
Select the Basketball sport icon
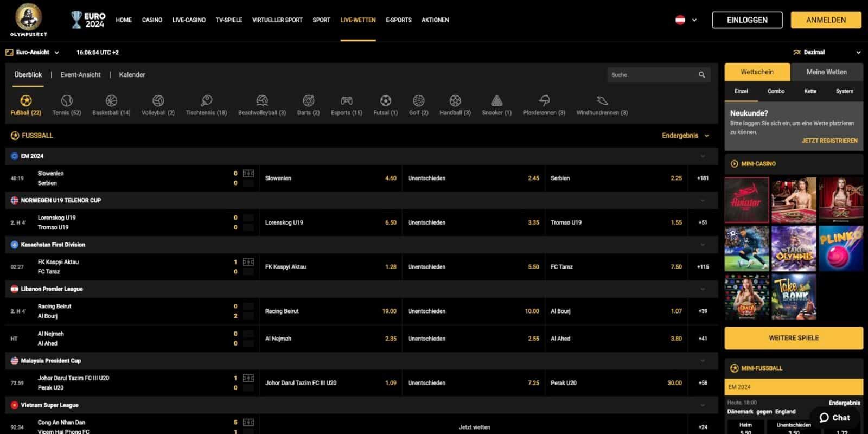pos(111,101)
